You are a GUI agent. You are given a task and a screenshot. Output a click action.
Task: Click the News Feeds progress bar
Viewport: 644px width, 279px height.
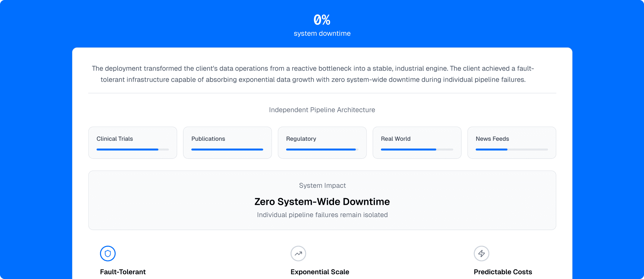click(x=512, y=149)
